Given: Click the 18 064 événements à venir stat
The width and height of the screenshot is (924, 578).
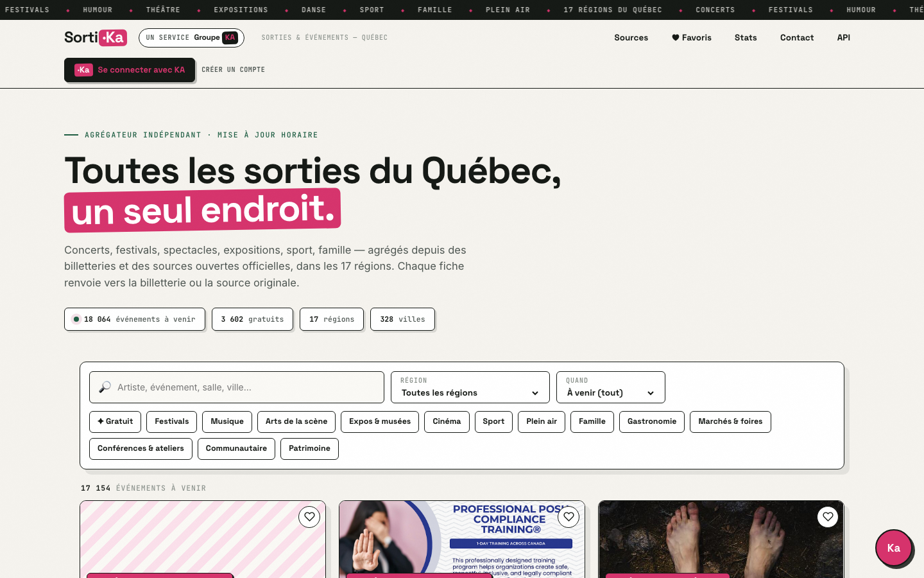Looking at the screenshot, I should pos(135,319).
